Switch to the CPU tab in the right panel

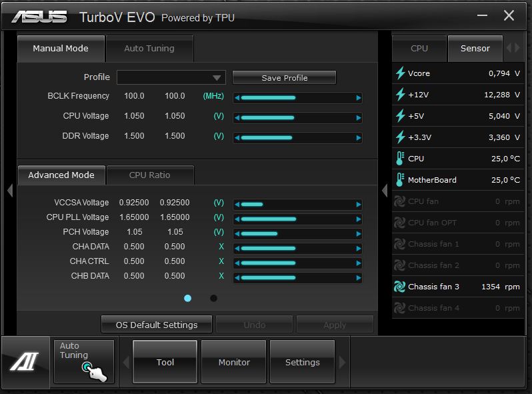pyautogui.click(x=419, y=49)
